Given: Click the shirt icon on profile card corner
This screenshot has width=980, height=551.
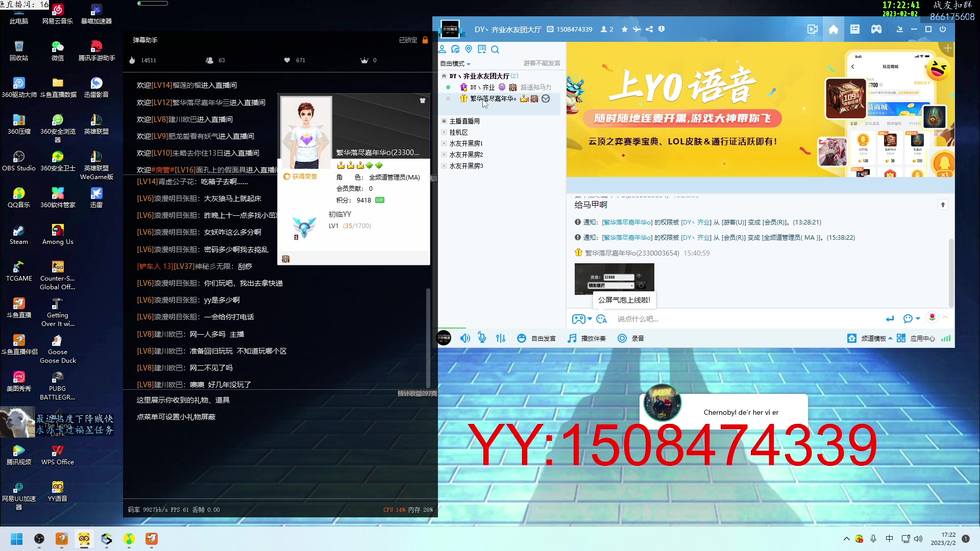Looking at the screenshot, I should (423, 101).
